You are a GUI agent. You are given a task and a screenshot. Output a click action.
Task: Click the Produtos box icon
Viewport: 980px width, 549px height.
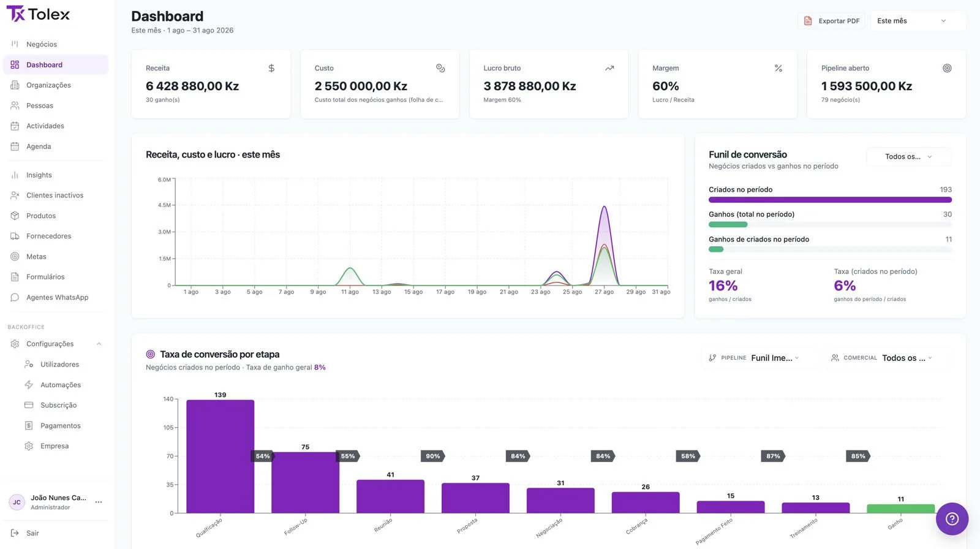tap(15, 216)
